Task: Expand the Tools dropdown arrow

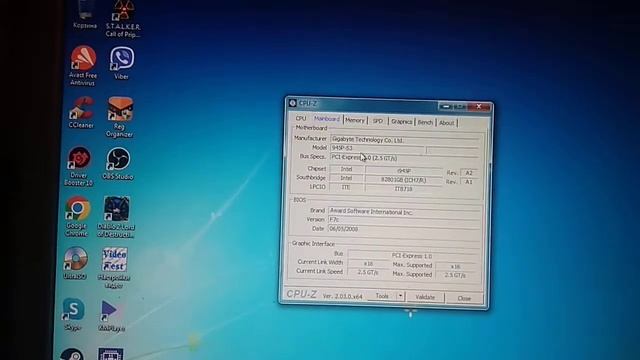Action: point(400,296)
